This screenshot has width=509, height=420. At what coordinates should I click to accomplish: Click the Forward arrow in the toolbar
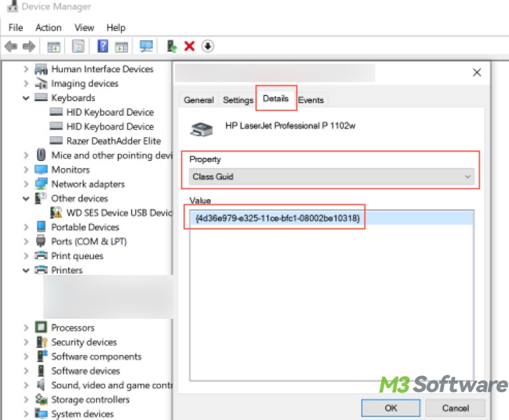point(29,46)
